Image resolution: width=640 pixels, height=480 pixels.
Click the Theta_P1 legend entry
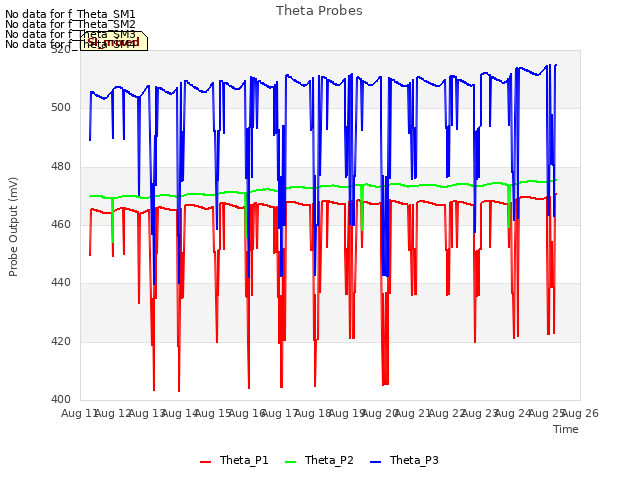[x=234, y=460]
